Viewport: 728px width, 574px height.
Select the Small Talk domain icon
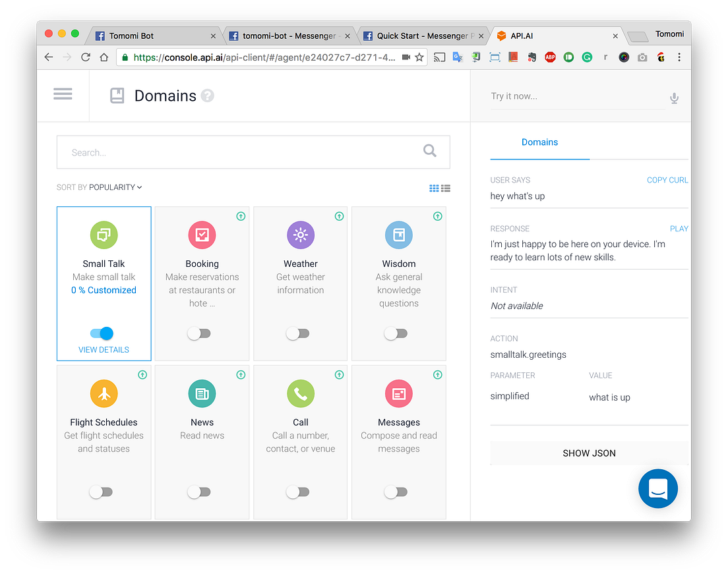point(104,235)
